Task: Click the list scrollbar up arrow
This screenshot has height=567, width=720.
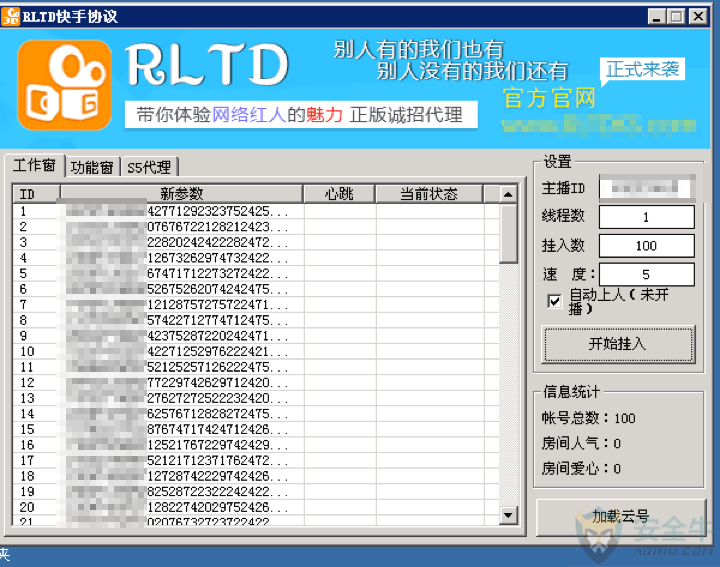Action: 508,194
